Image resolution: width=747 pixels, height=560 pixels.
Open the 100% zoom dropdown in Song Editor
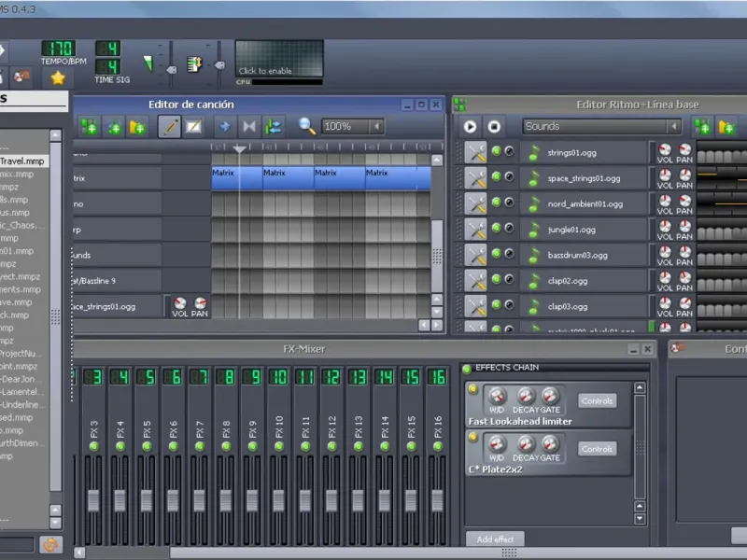352,126
